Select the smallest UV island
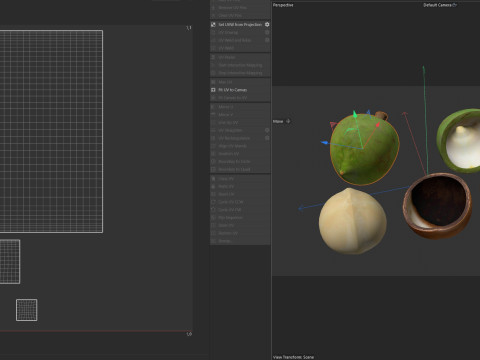 pos(27,310)
